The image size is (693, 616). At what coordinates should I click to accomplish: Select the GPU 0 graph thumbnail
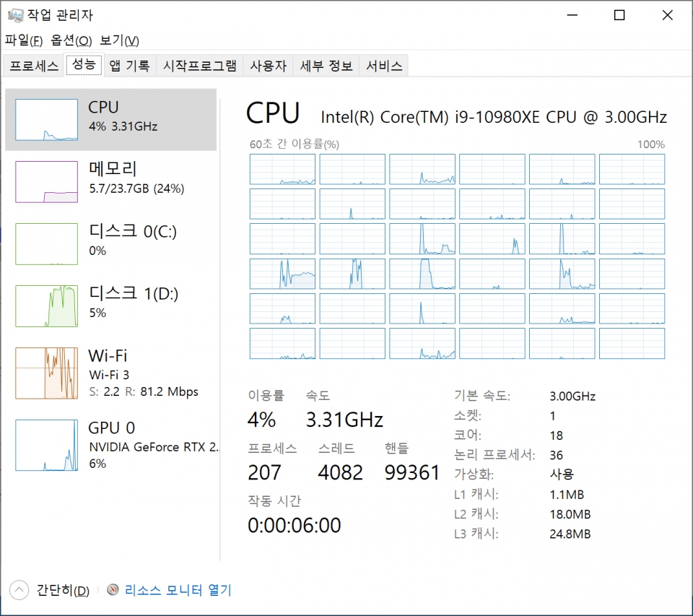click(x=46, y=445)
